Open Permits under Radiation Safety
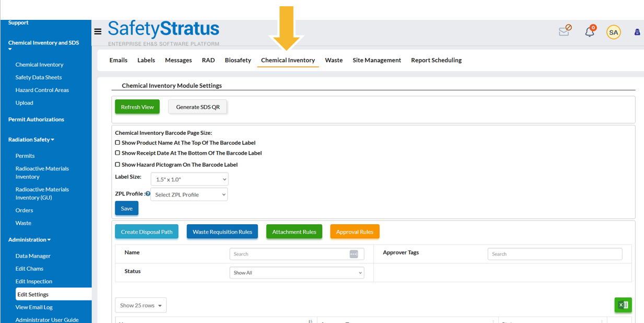The image size is (644, 323). (x=25, y=156)
